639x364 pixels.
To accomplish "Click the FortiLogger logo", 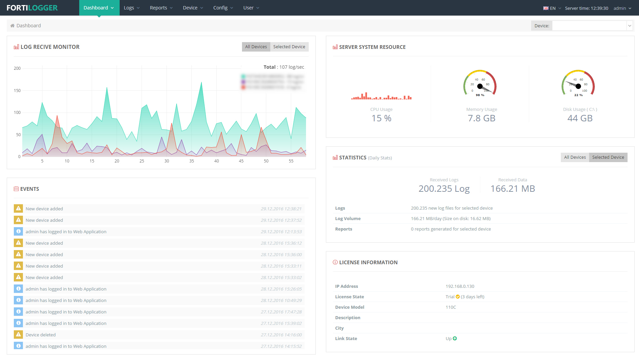I will [x=32, y=8].
